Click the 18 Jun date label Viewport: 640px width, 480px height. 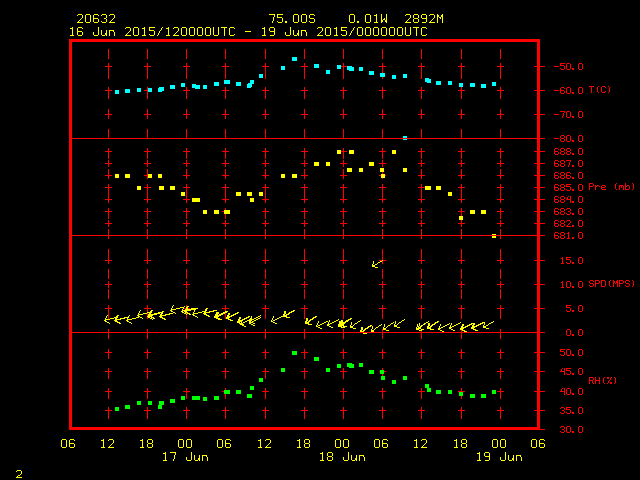342,457
